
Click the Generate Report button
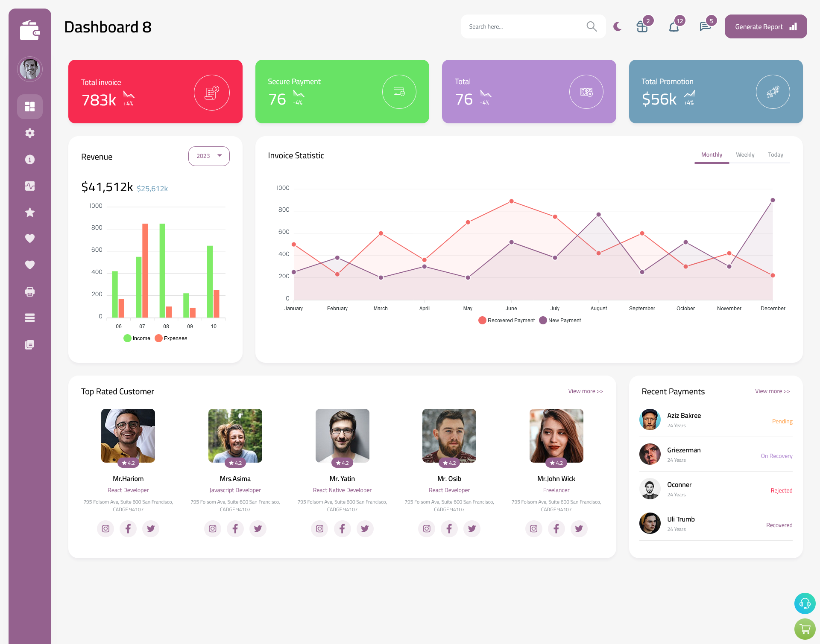point(764,26)
